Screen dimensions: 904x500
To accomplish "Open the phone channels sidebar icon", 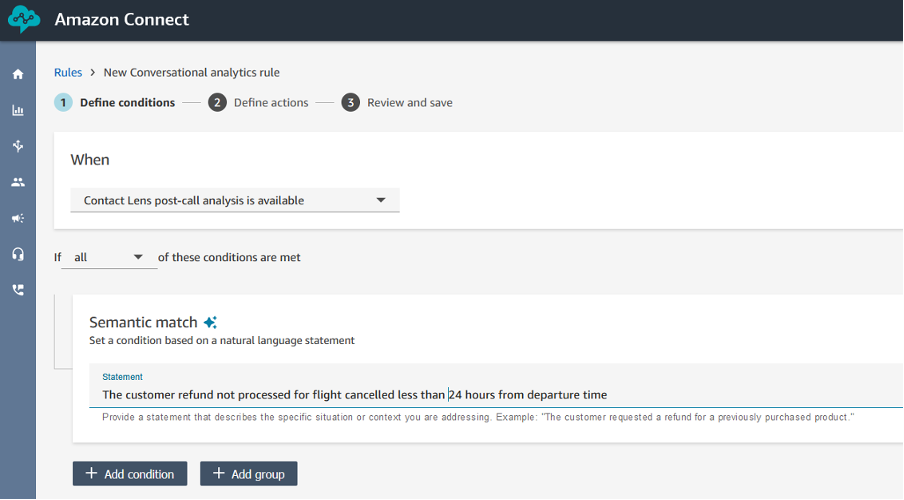I will 18,290.
